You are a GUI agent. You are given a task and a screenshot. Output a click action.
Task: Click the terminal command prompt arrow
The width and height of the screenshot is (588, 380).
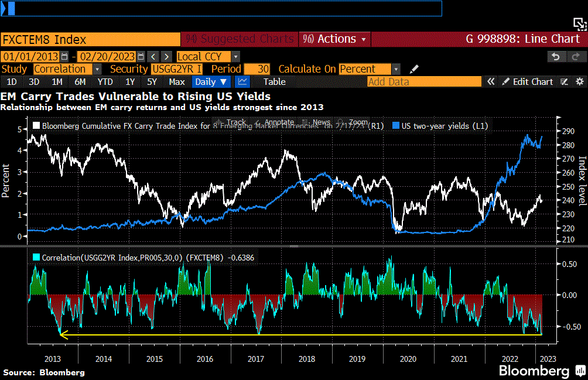pyautogui.click(x=4, y=8)
